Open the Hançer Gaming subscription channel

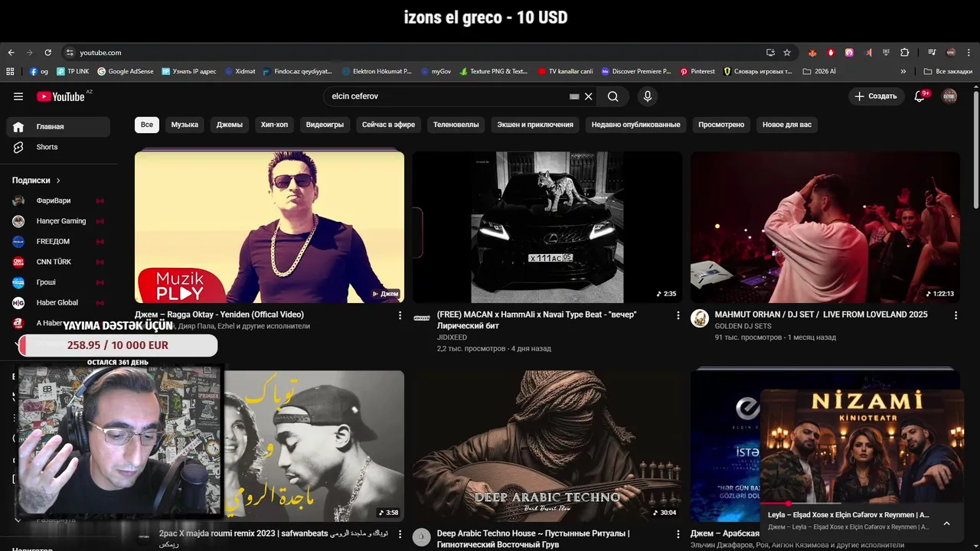pos(58,221)
